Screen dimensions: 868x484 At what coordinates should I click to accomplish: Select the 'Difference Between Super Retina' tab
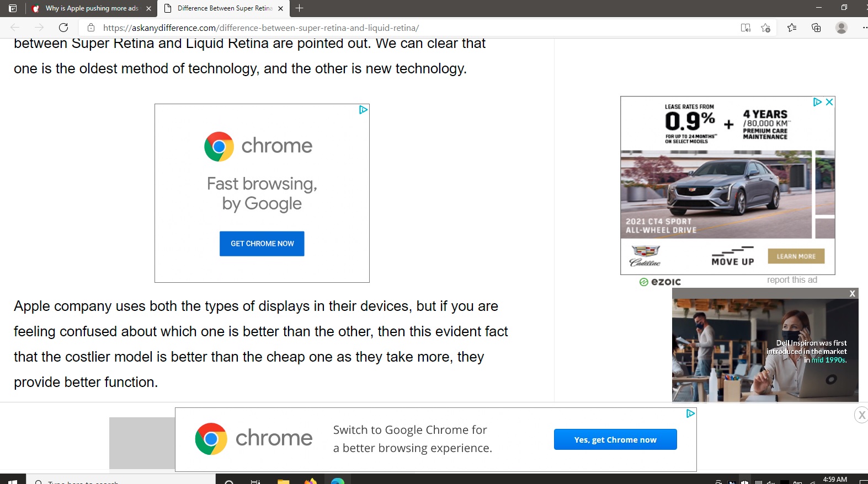(224, 8)
